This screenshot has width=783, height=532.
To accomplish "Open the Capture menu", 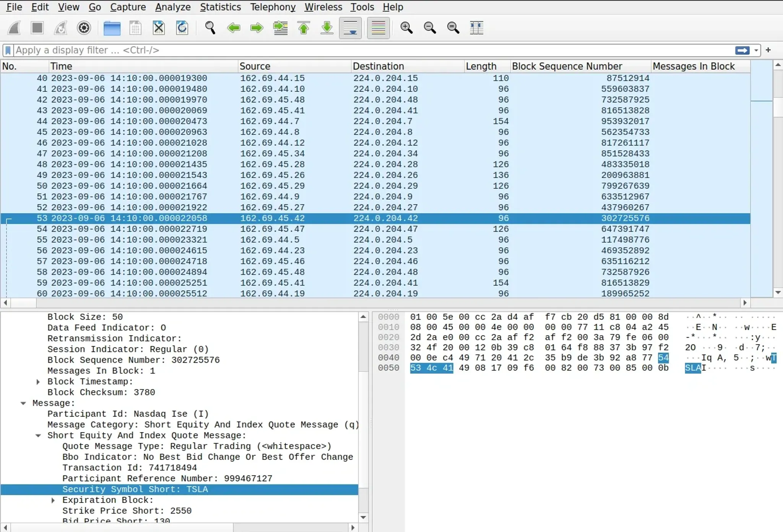I will 128,7.
